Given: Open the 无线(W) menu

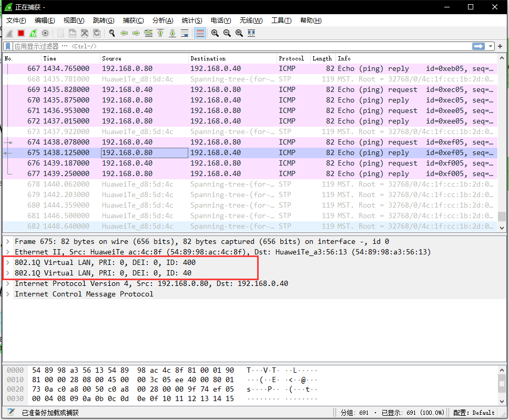Looking at the screenshot, I should tap(251, 21).
